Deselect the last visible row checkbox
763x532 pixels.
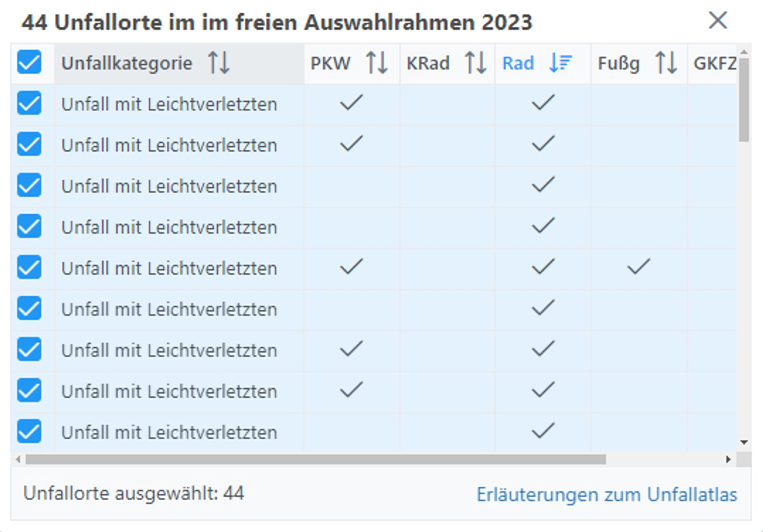tap(29, 431)
